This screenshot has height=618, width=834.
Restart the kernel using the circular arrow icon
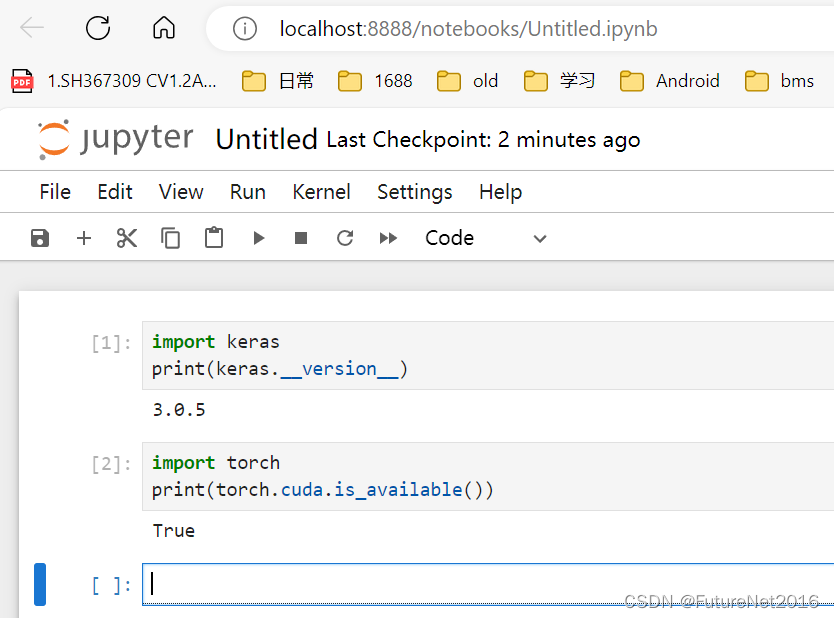[345, 238]
